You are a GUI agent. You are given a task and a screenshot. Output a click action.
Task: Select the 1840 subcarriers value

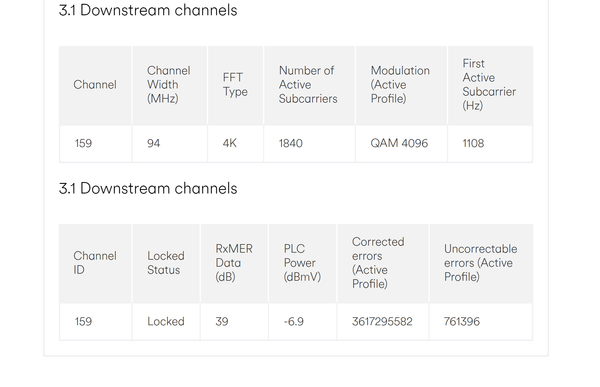tap(290, 144)
